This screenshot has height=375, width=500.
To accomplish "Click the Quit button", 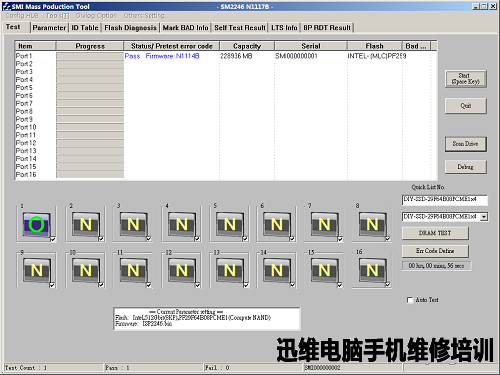I will tap(466, 106).
